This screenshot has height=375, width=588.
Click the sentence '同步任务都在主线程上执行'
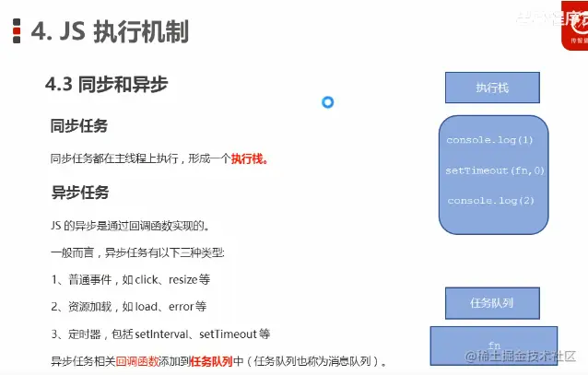[x=114, y=158]
